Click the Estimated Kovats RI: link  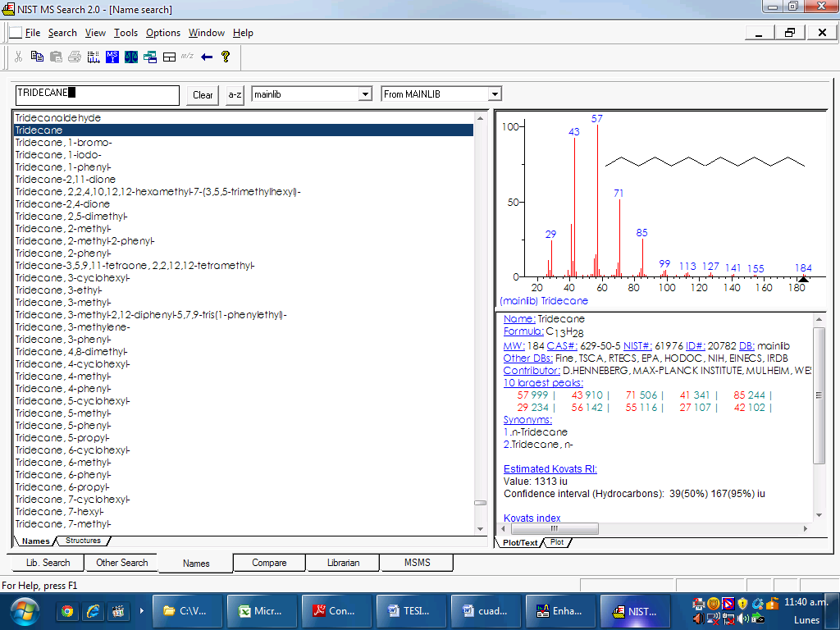(x=550, y=469)
